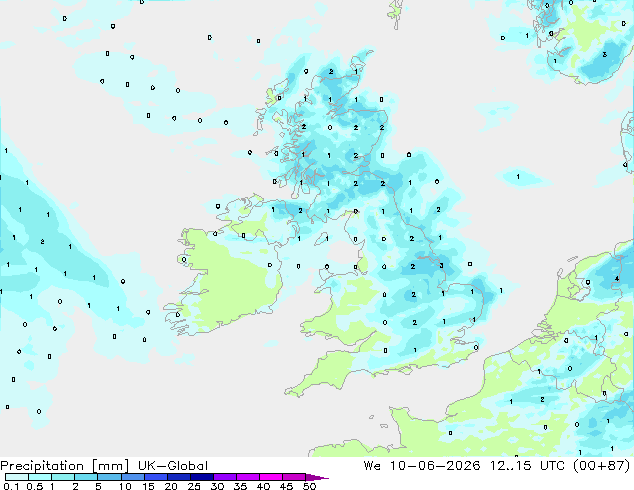Image resolution: width=634 pixels, height=490 pixels.
Task: Select the 40–45 mm magenta legend box
Action: coord(271,477)
